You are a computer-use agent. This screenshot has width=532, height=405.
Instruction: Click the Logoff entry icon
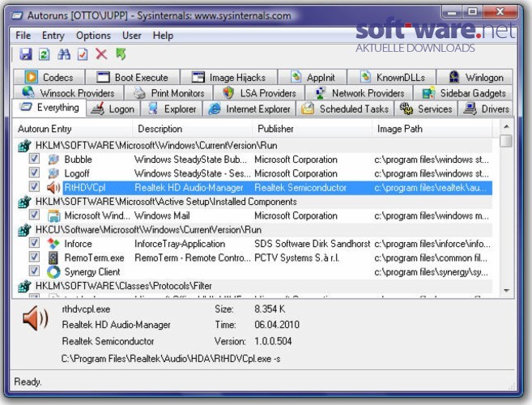pyautogui.click(x=53, y=173)
